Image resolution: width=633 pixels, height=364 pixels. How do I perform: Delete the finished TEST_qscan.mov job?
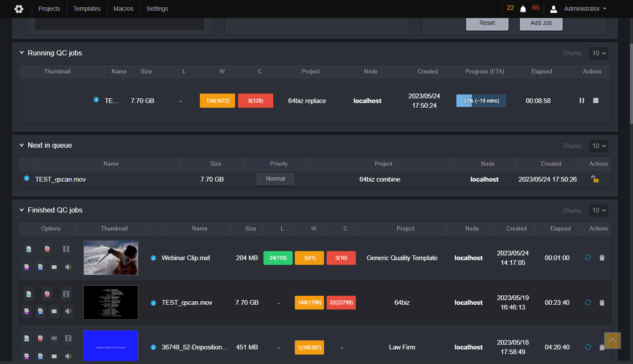[602, 303]
